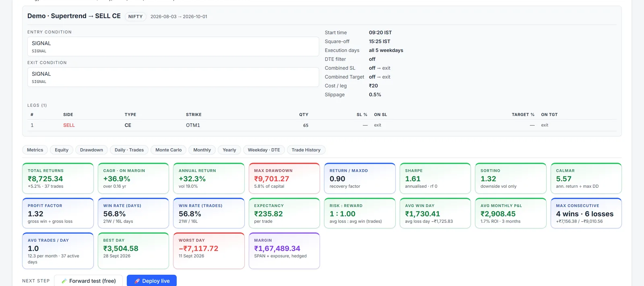Screen dimensions: 644x286
Task: Open the Metrics tab
Action: click(x=35, y=150)
